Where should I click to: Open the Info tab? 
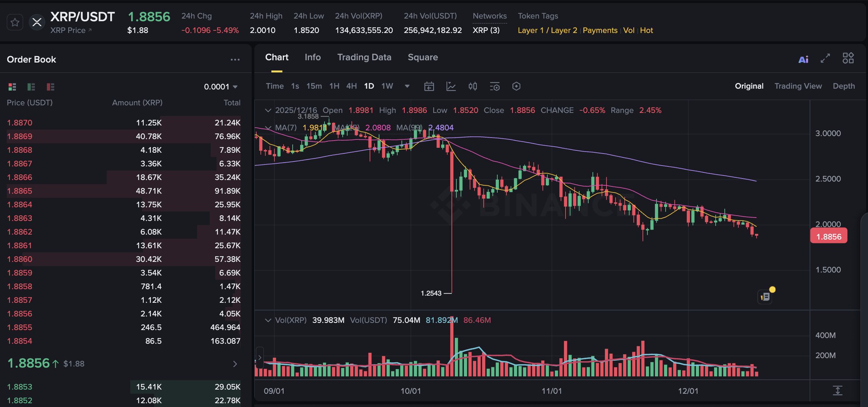pyautogui.click(x=312, y=57)
